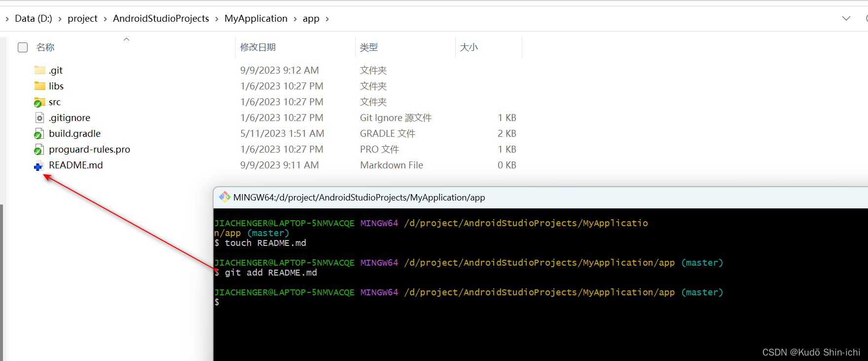The image size is (868, 361).
Task: Sort by 类型 column header
Action: (x=369, y=47)
